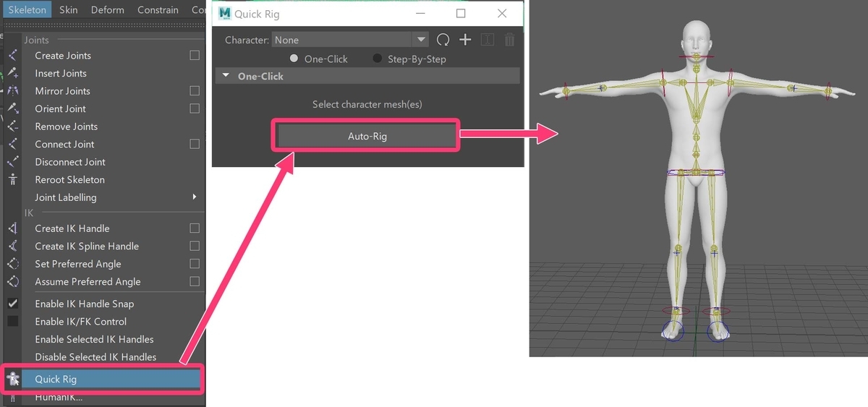Open the Skin menu
Screen dimensions: 868x407
pos(69,9)
